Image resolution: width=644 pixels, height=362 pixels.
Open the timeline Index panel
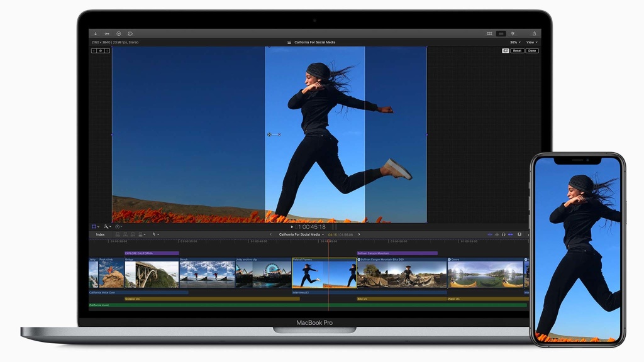(x=101, y=234)
